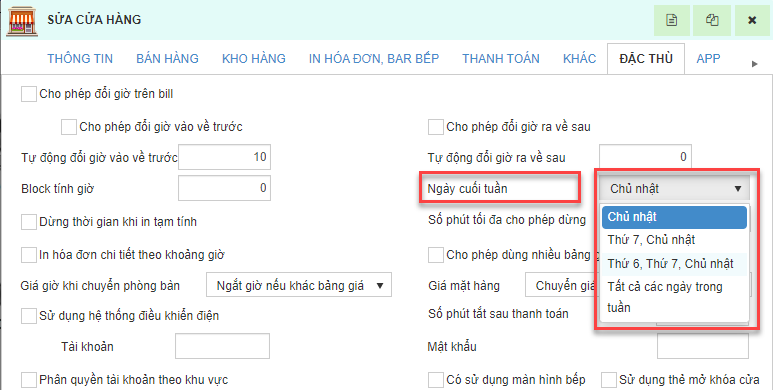
Task: Check Cho phép đổi giờ ra về sau
Action: pyautogui.click(x=436, y=127)
